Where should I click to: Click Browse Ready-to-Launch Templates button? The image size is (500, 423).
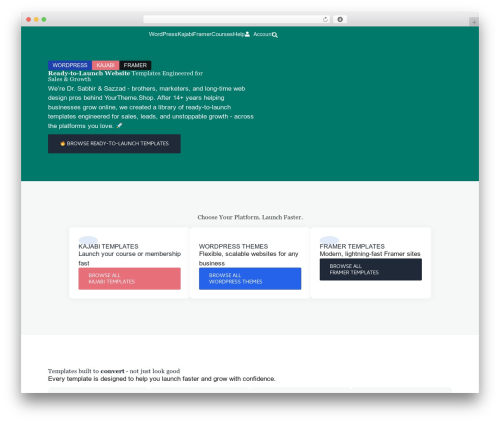pyautogui.click(x=114, y=144)
